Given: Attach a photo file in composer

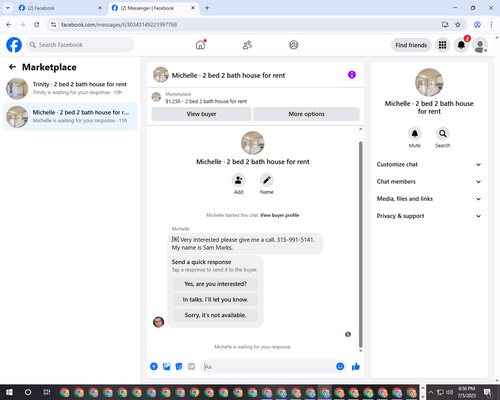Looking at the screenshot, I should coord(166,367).
